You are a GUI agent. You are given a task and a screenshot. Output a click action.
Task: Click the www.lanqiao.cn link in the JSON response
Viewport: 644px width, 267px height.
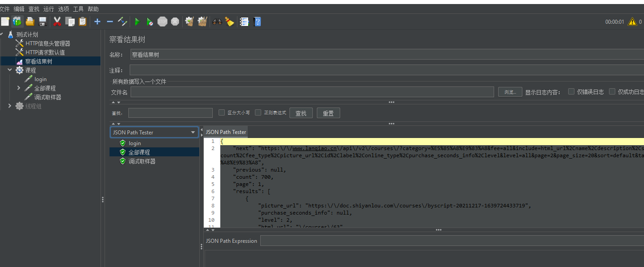point(315,148)
